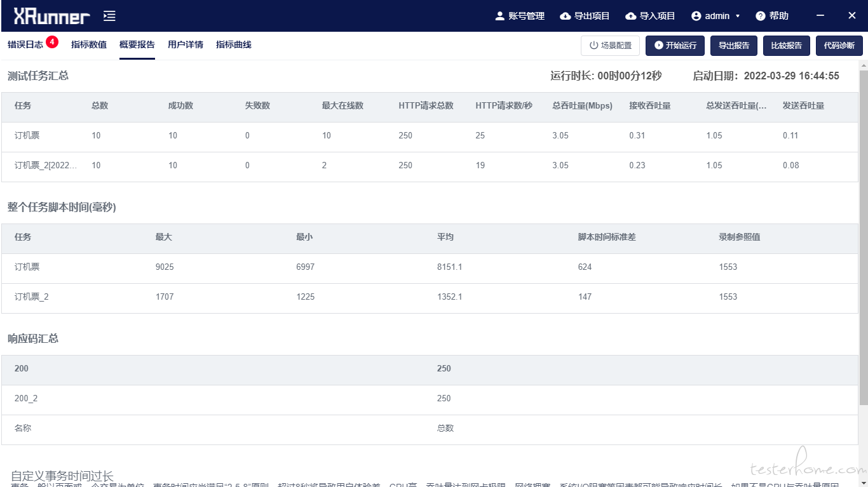Click the XRunner logo
Viewport: 868px width, 487px height.
[x=52, y=17]
